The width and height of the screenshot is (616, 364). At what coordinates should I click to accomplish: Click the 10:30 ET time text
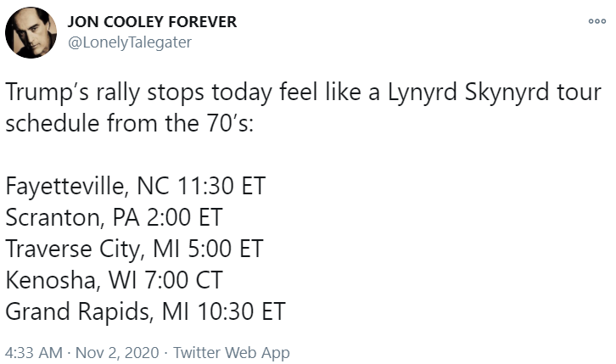(242, 311)
